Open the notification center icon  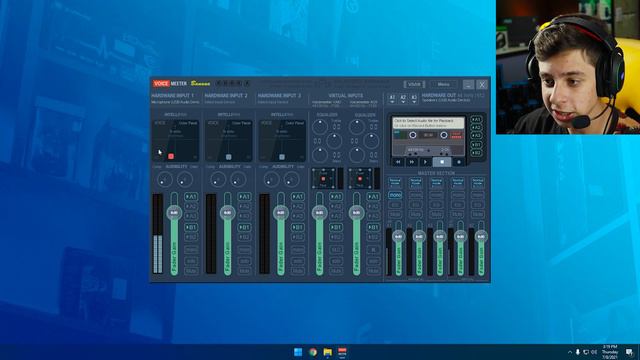629,352
